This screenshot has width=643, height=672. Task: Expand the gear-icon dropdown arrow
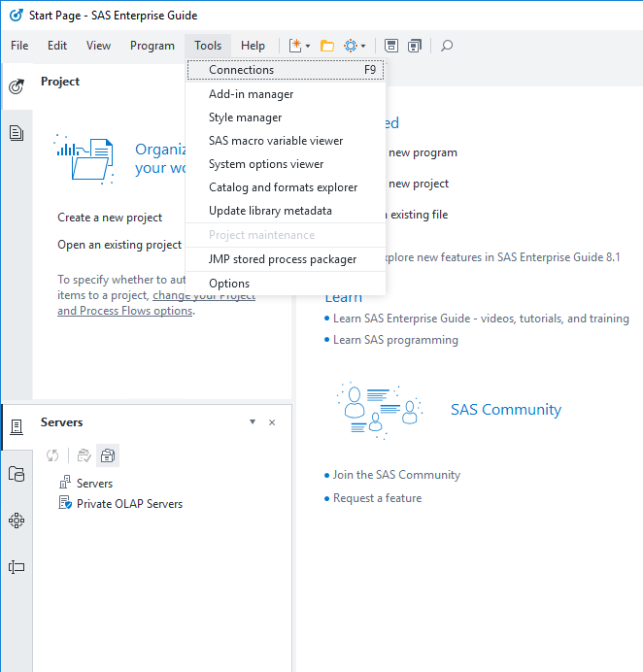[363, 46]
